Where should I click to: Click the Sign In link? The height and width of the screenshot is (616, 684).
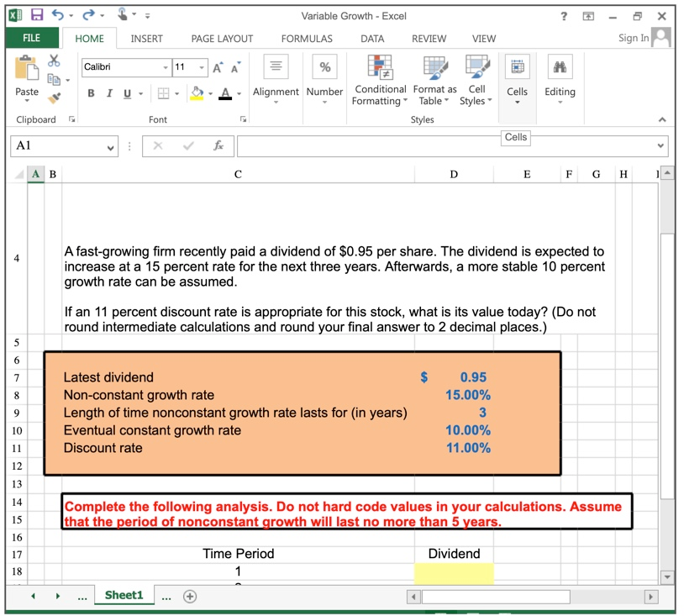click(x=636, y=38)
